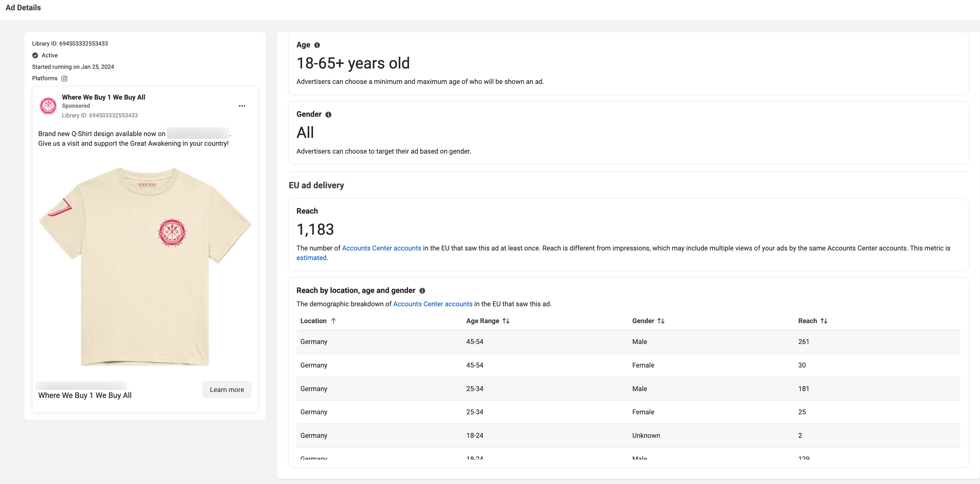Screen dimensions: 980x484
Task: Open info icon beside Reach by location heading
Action: click(422, 291)
